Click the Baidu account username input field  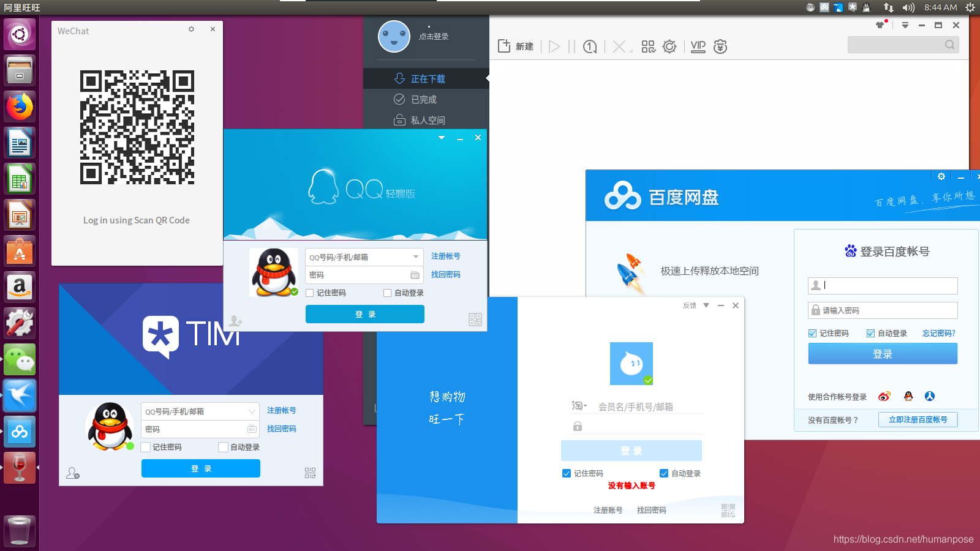tap(882, 285)
